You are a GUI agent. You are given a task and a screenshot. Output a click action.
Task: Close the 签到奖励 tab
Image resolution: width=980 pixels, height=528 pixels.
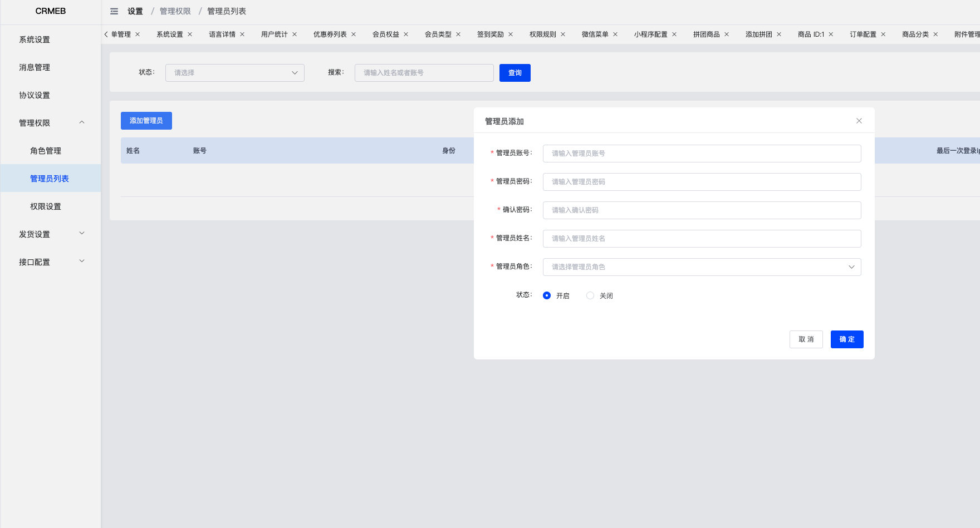coord(511,34)
